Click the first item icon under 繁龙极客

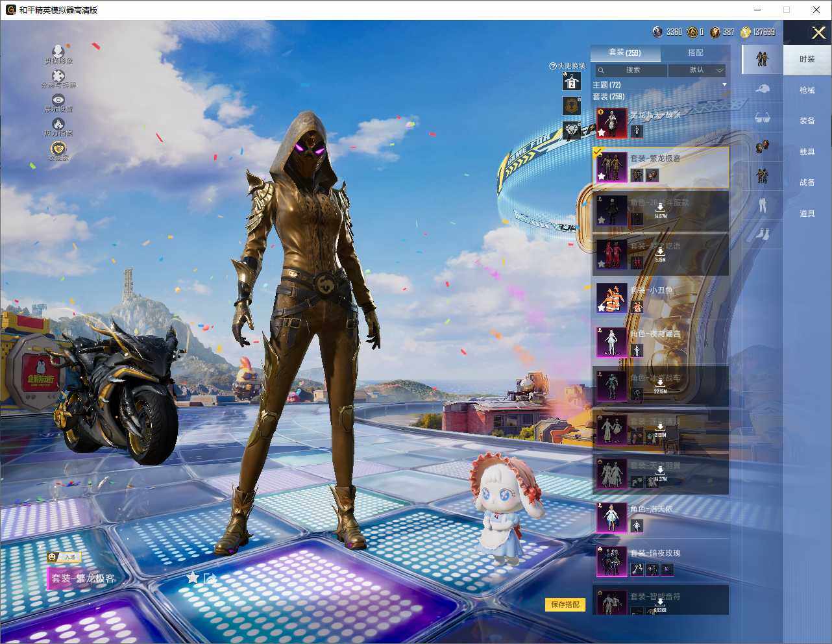click(x=637, y=175)
